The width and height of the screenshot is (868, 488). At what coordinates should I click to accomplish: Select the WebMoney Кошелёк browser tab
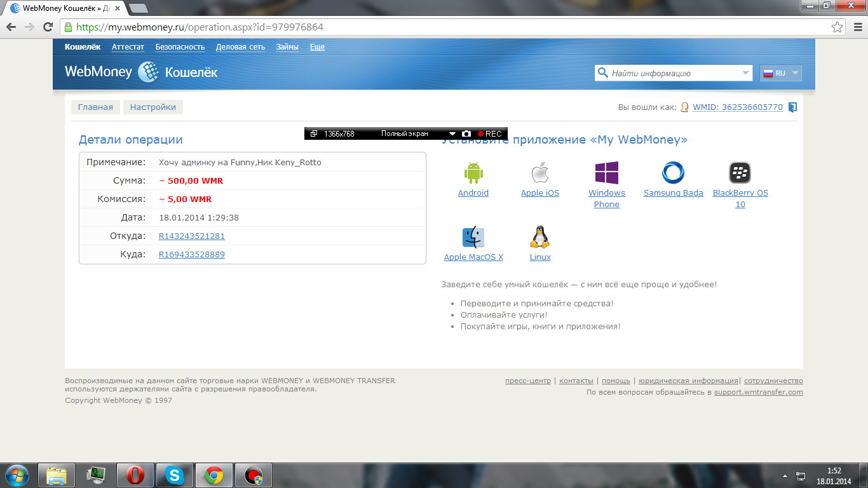pos(65,8)
